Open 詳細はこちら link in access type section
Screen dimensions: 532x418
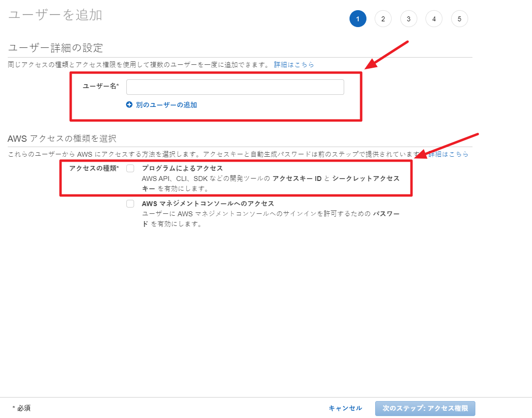pos(448,154)
